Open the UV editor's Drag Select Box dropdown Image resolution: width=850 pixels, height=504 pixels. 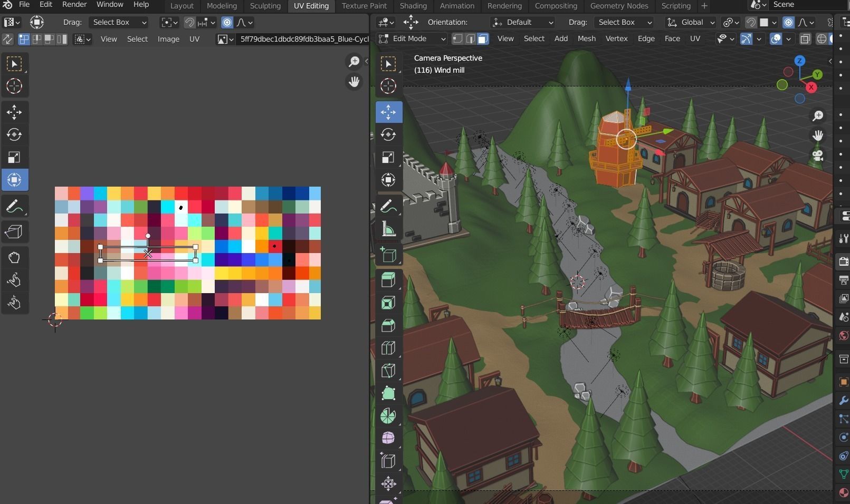coord(119,23)
